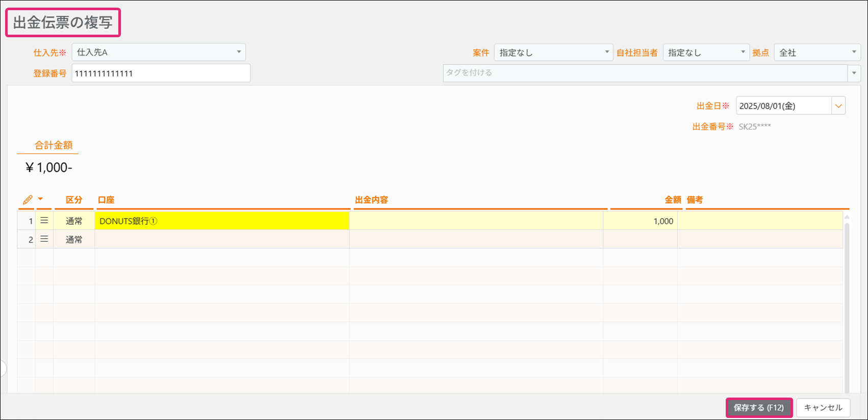Select the DONUTS銀行① account cell
868x420 pixels.
(x=222, y=221)
